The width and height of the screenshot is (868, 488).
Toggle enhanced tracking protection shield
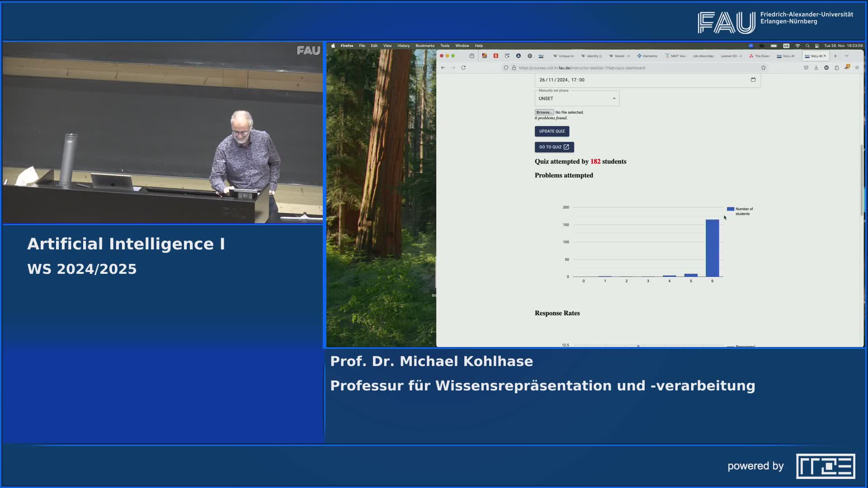pyautogui.click(x=506, y=68)
